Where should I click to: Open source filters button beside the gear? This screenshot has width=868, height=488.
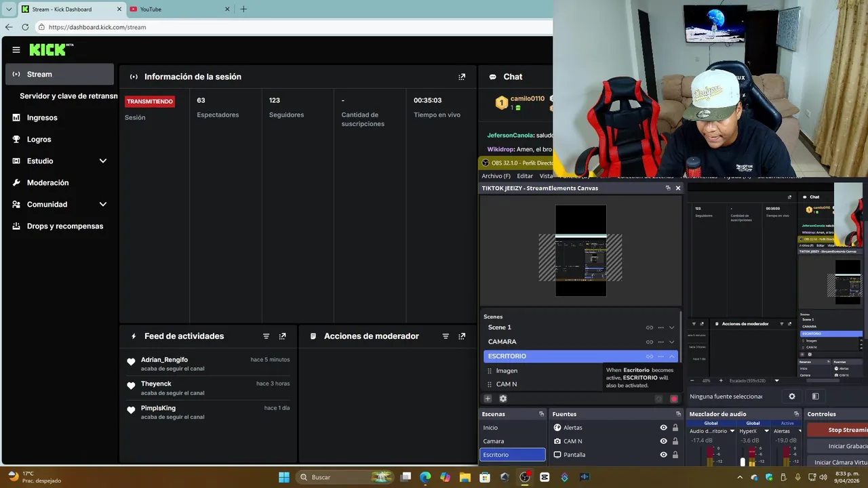click(x=815, y=396)
